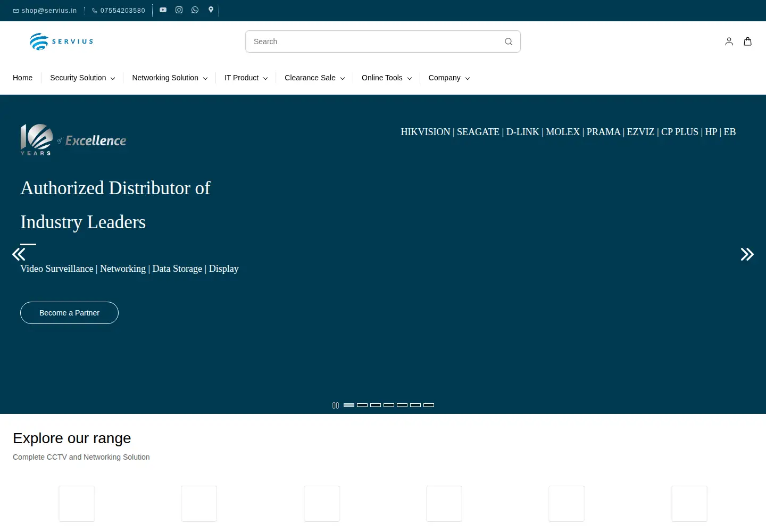Image resolution: width=766 pixels, height=532 pixels.
Task: Expand the Company menu
Action: click(449, 78)
